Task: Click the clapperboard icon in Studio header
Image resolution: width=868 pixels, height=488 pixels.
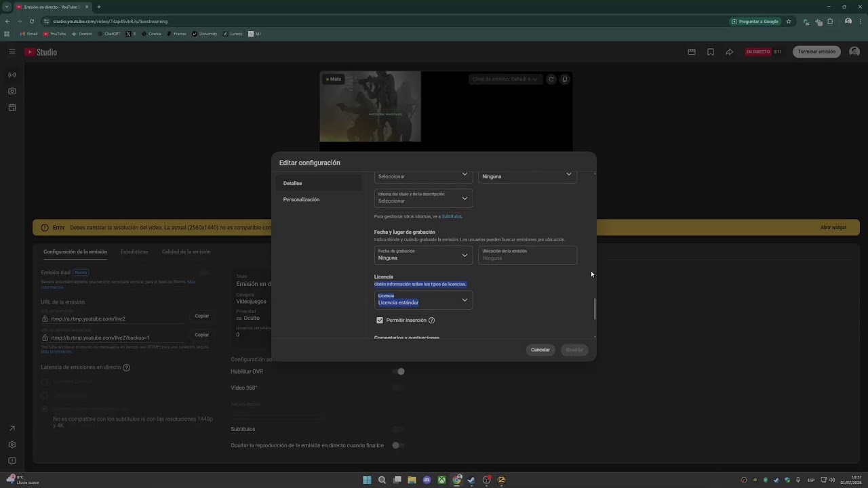Action: (692, 52)
